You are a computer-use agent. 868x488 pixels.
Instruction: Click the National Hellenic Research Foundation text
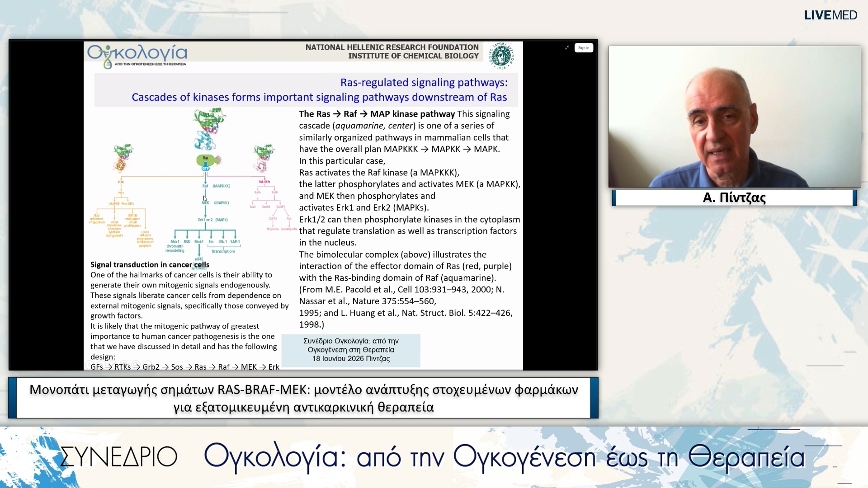click(392, 47)
